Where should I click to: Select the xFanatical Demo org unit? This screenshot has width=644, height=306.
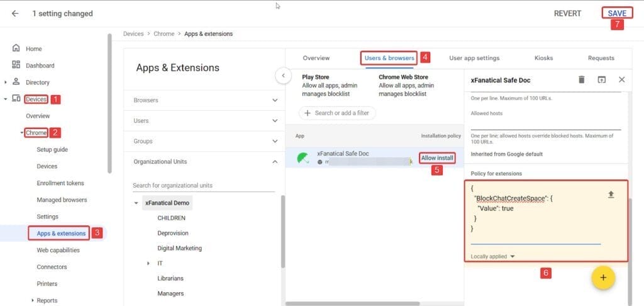[x=167, y=203]
